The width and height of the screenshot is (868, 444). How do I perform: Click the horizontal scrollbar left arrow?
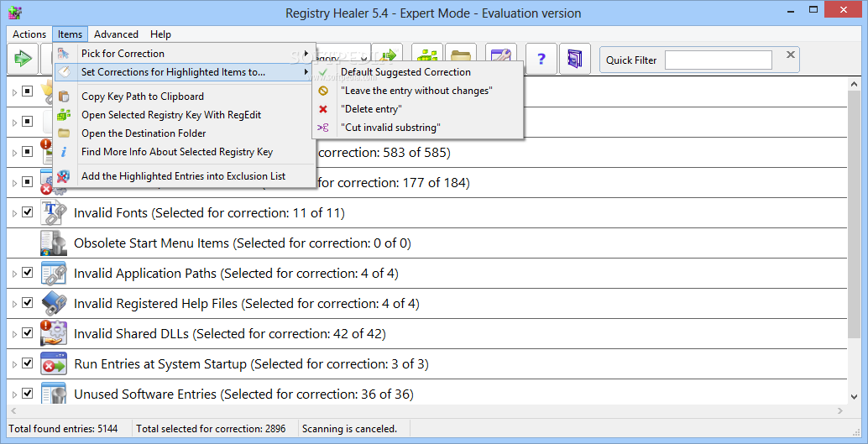13,410
